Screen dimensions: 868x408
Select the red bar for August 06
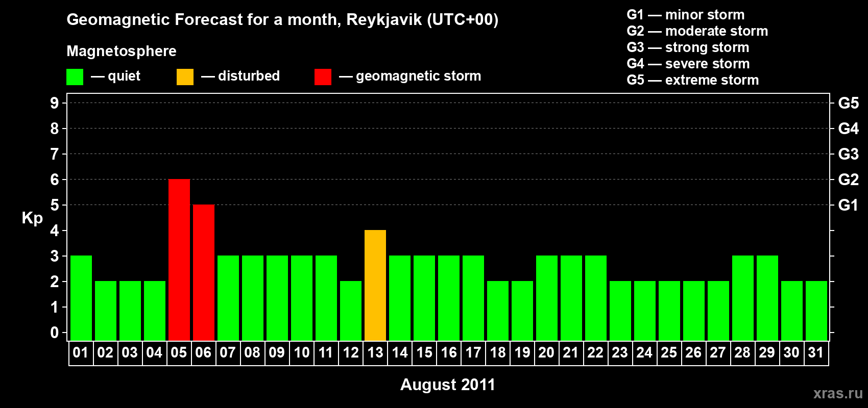click(x=204, y=272)
